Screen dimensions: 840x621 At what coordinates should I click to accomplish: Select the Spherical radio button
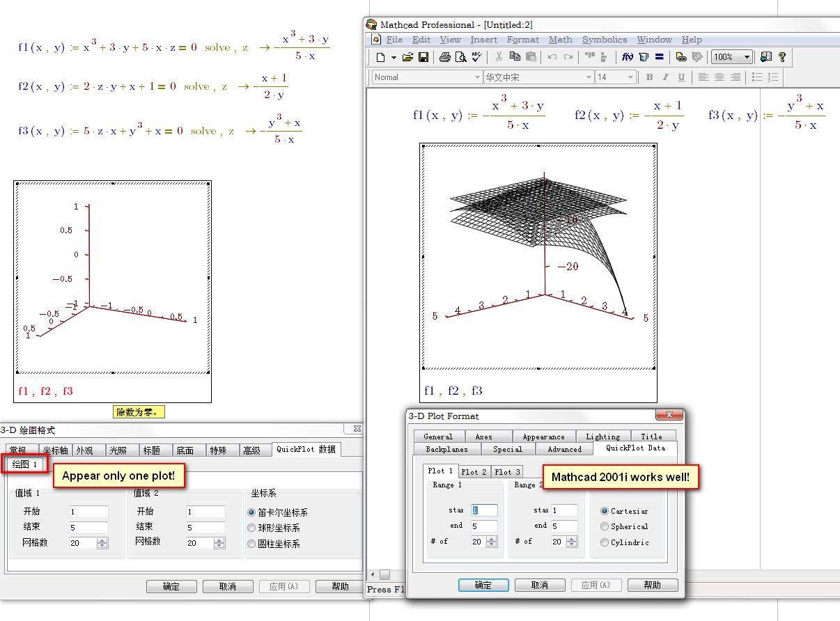pyautogui.click(x=604, y=526)
